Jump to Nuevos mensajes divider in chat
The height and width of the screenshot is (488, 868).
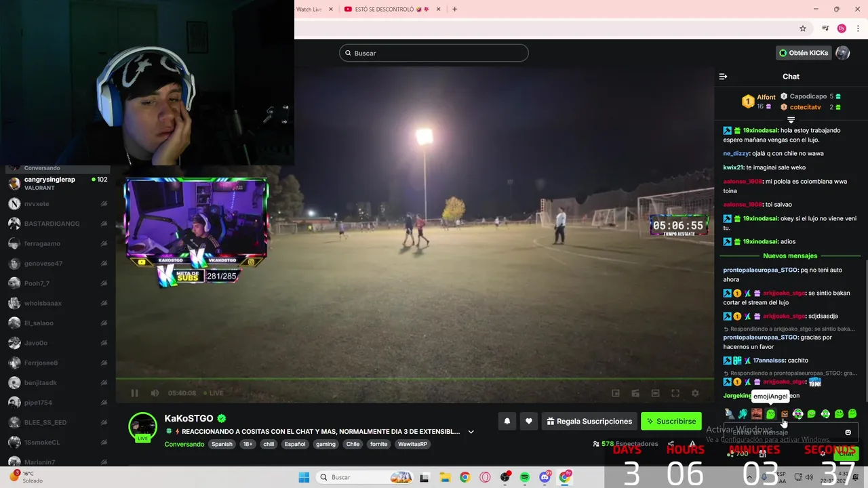click(790, 256)
